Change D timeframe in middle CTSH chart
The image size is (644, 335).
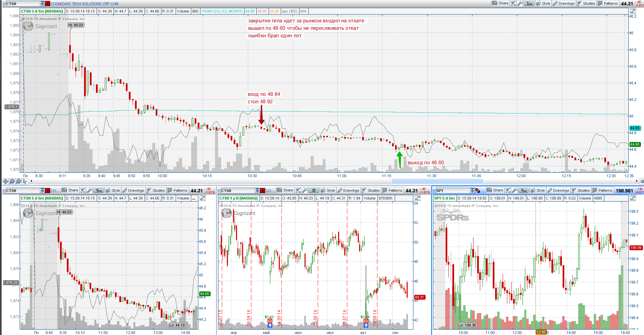(314, 190)
